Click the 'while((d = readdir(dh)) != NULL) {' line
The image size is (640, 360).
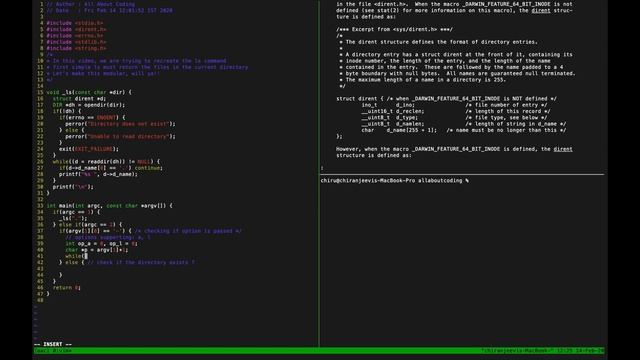pyautogui.click(x=107, y=162)
